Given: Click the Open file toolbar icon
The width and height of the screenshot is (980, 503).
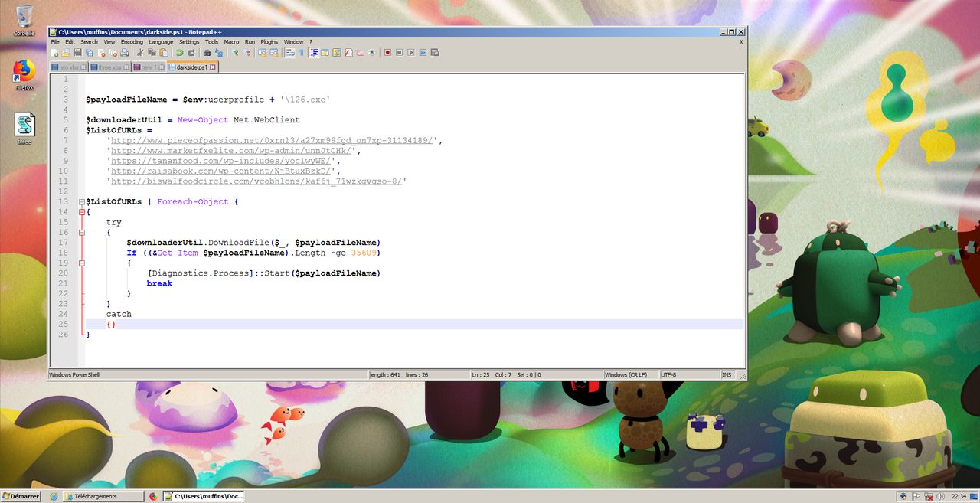Looking at the screenshot, I should coord(66,53).
